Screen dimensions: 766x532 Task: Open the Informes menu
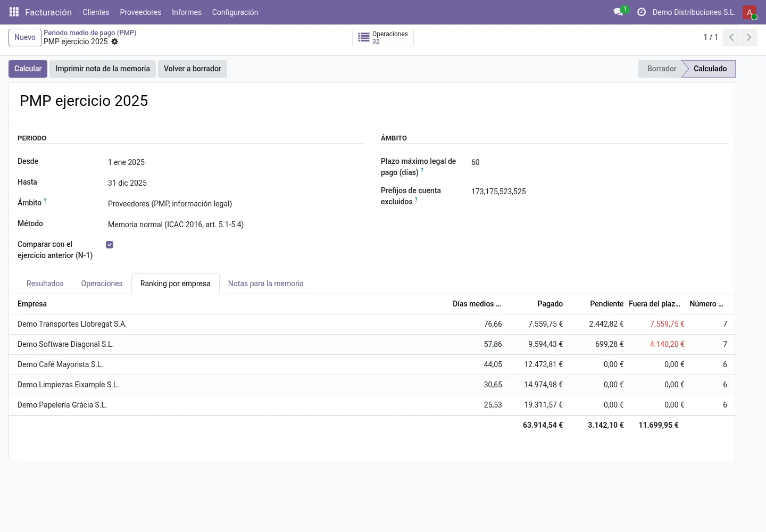click(x=187, y=12)
